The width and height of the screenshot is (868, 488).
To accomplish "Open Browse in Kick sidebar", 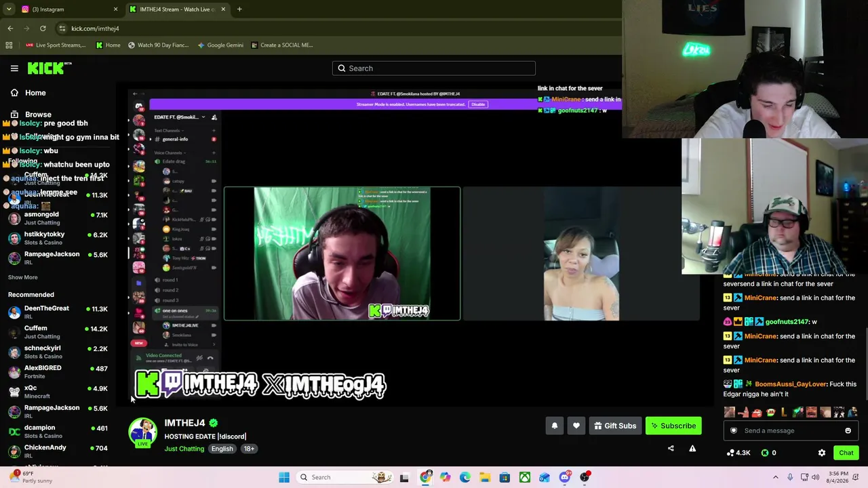I will point(38,115).
